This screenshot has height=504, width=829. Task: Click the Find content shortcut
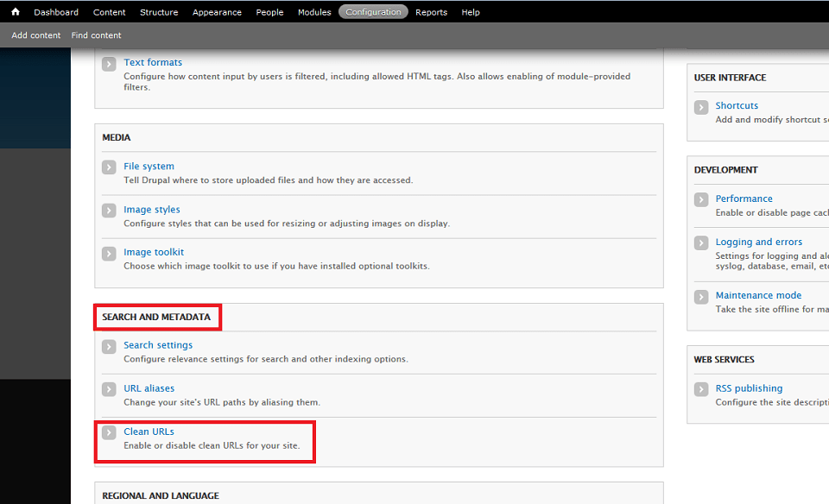click(96, 35)
